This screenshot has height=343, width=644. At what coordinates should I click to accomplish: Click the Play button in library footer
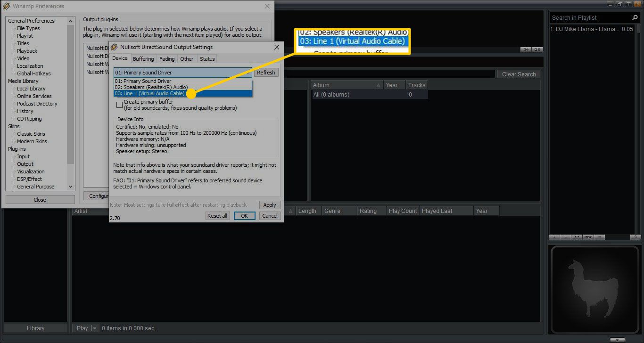[83, 328]
